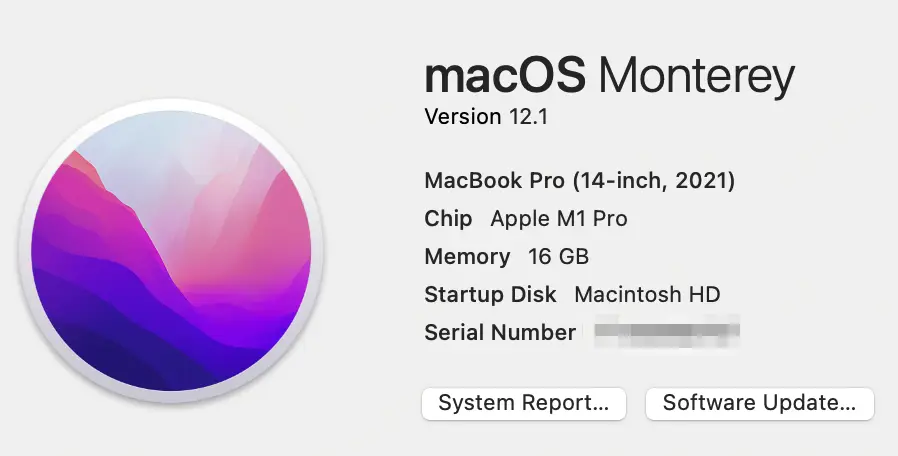Open the System Report window

click(x=523, y=403)
